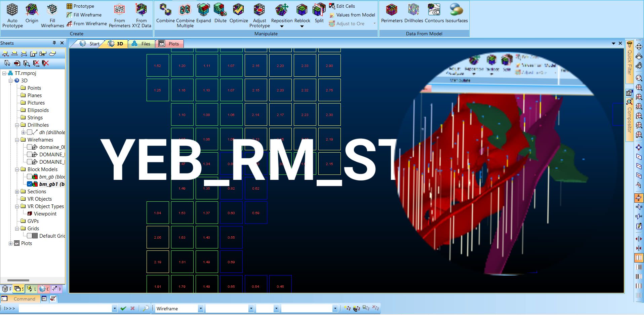The image size is (644, 315).
Task: Check the dh drillholes checkbox
Action: click(x=30, y=132)
